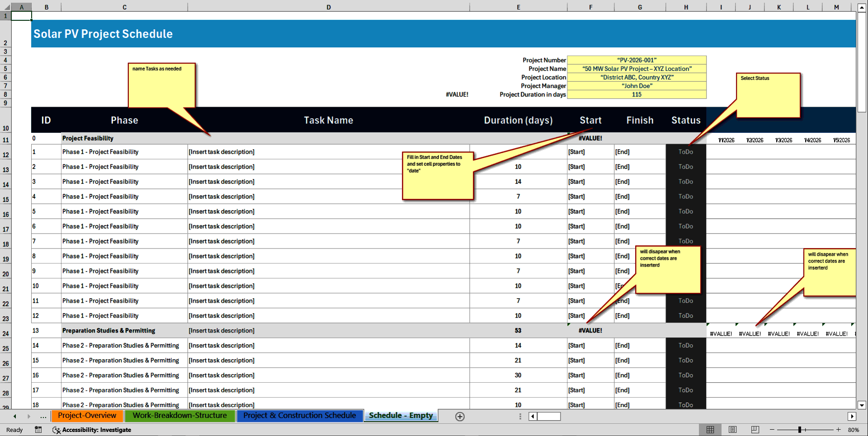Screen dimensions: 868x436
Task: Activate Page Break Preview icon
Action: pyautogui.click(x=754, y=430)
